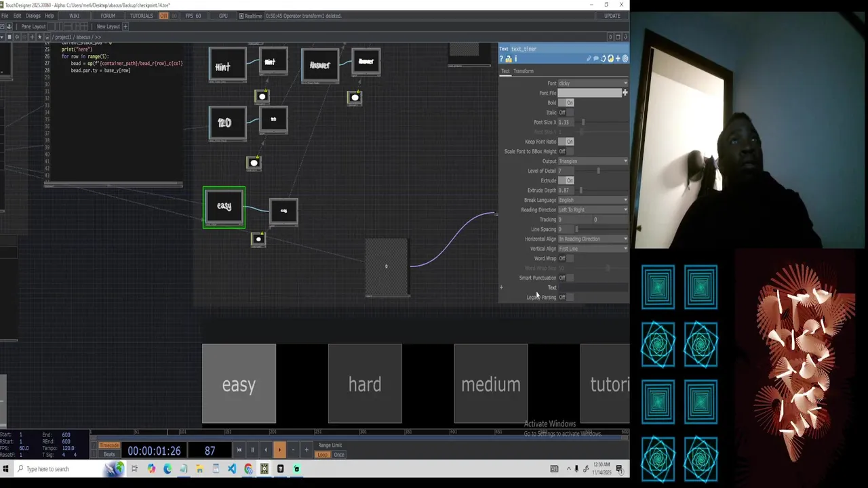Select the Text parameter tab
Screen dimensions: 868x488
tap(505, 71)
